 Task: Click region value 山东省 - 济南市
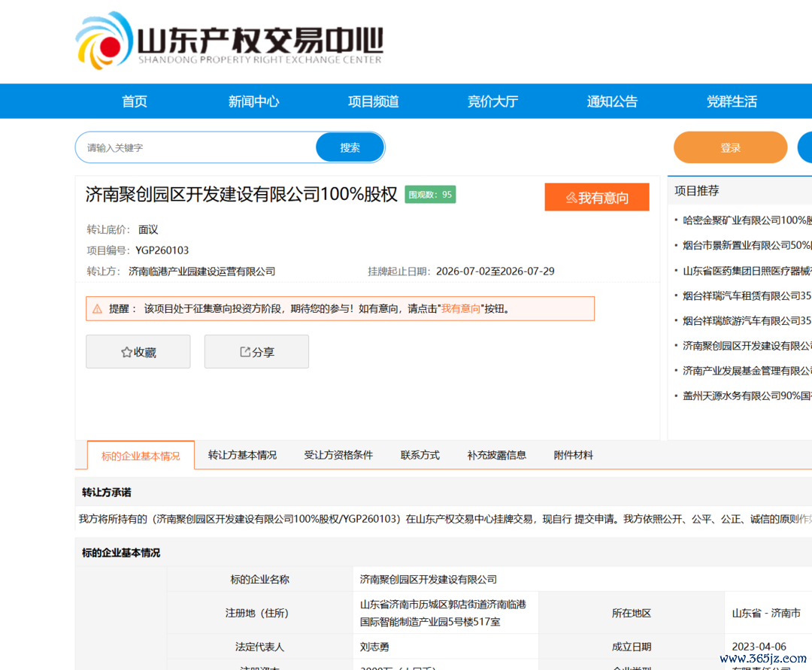(766, 613)
